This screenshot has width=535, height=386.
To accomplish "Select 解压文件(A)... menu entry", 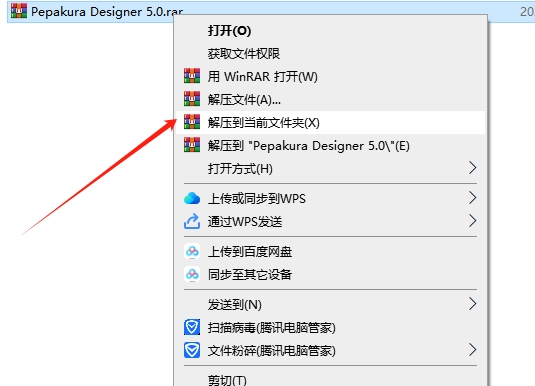I will click(330, 100).
